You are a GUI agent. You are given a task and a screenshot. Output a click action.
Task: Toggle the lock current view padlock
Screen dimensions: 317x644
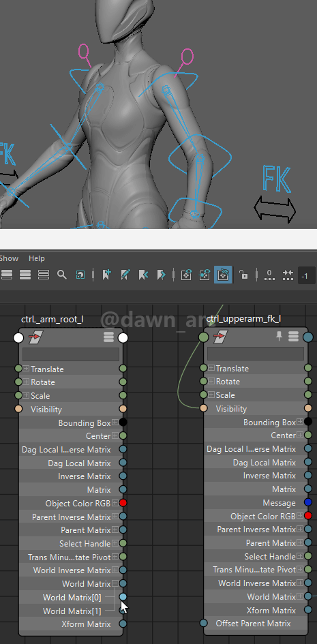coord(243,275)
